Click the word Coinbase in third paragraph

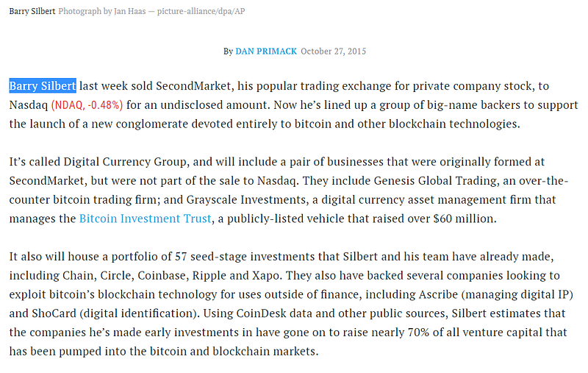pyautogui.click(x=163, y=275)
